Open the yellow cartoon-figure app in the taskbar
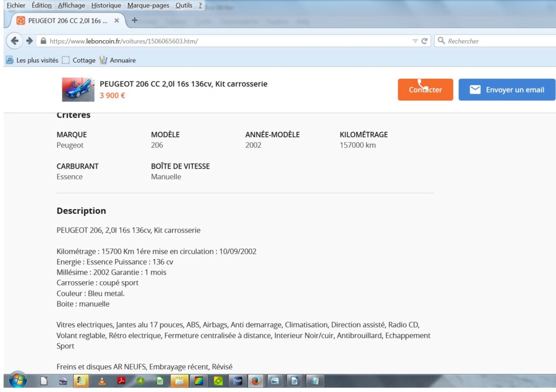Image resolution: width=556 pixels, height=392 pixels. point(81,381)
